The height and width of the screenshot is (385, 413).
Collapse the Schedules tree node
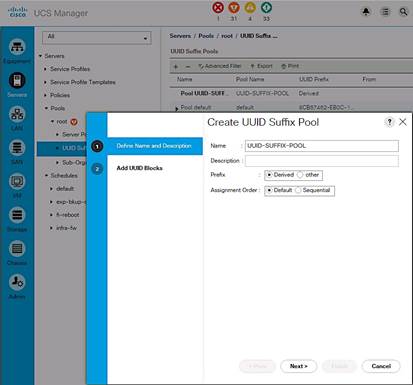46,175
